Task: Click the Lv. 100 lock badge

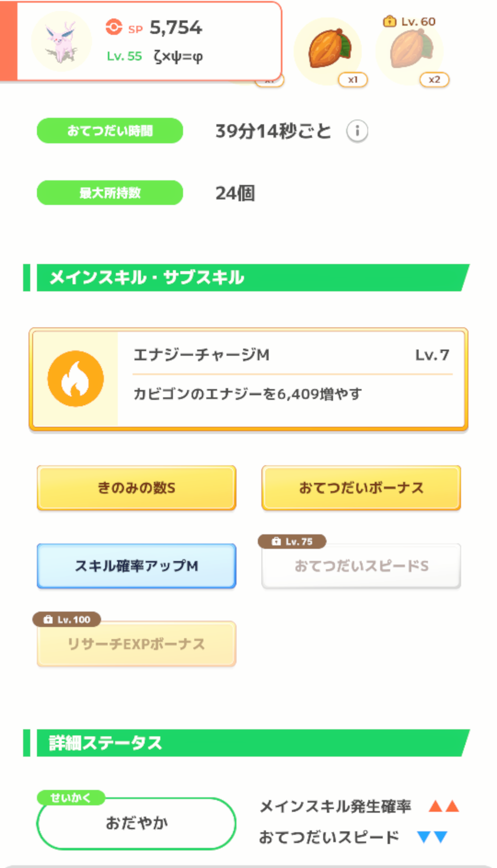Action: [67, 620]
